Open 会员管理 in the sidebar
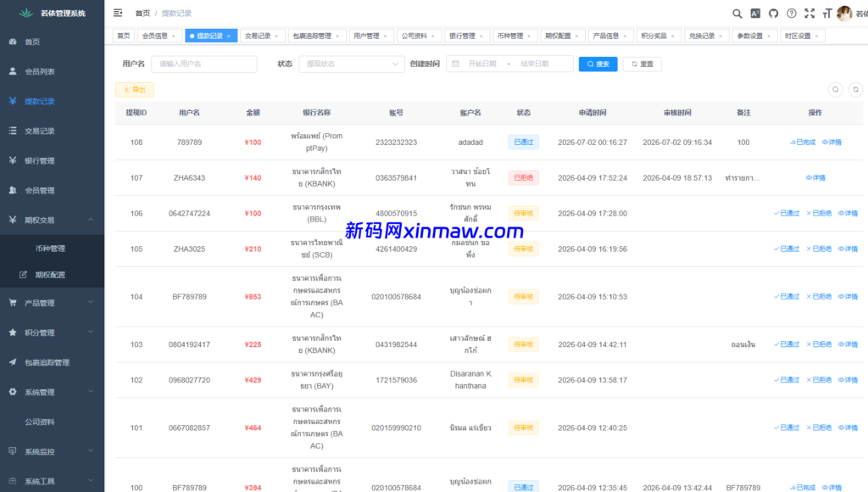868x492 pixels. (x=52, y=191)
